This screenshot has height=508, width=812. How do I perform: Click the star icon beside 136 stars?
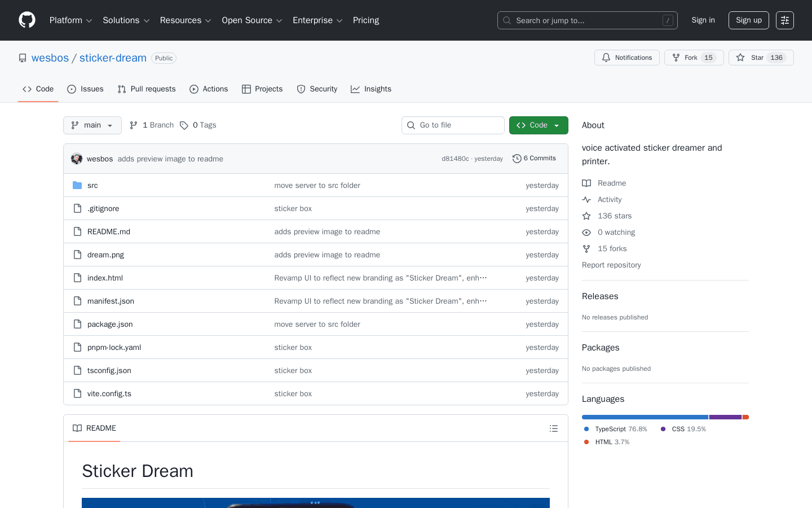[x=586, y=216]
